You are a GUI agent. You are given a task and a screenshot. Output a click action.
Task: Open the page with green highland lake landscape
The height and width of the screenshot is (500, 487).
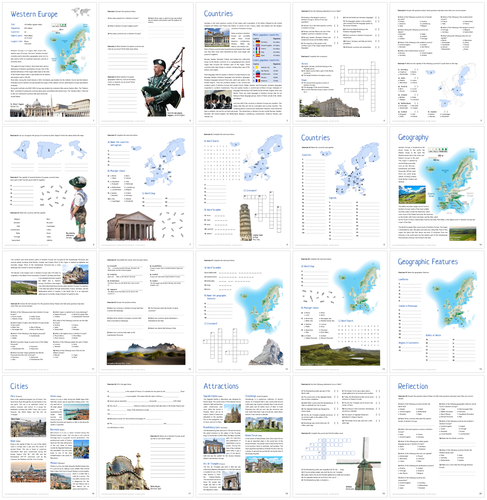[x=340, y=312]
